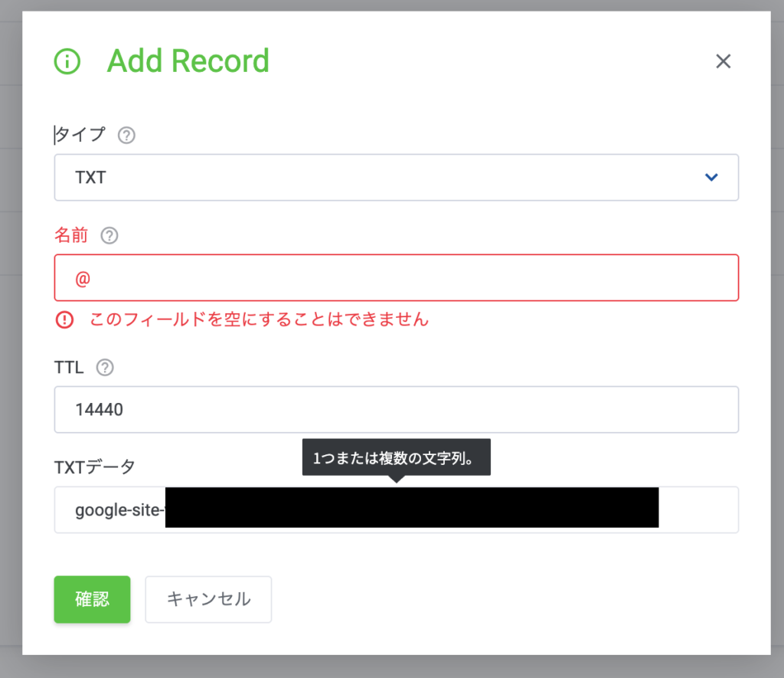This screenshot has width=784, height=678.
Task: Click the red error exclamation icon
Action: 65,319
